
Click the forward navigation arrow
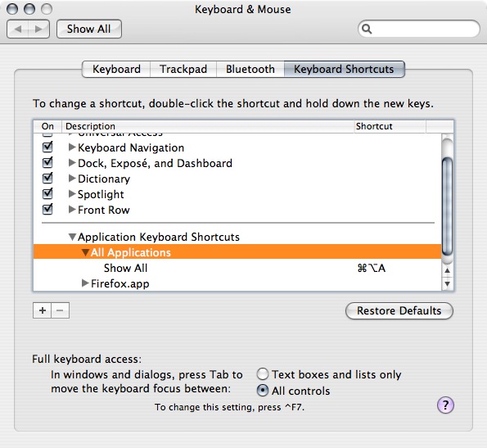pos(38,29)
